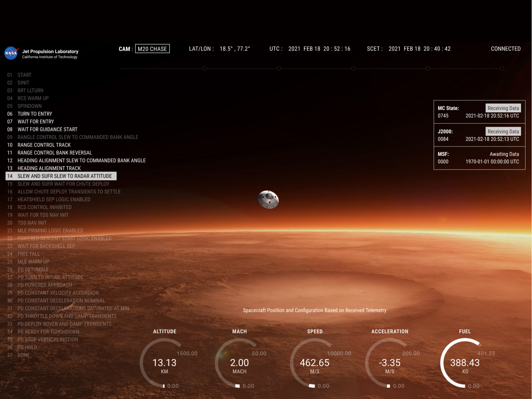Select step "SLEW AND SUFR WAIT FOR CHUTE DEPLOY"
The width and height of the screenshot is (532, 399).
click(58, 184)
